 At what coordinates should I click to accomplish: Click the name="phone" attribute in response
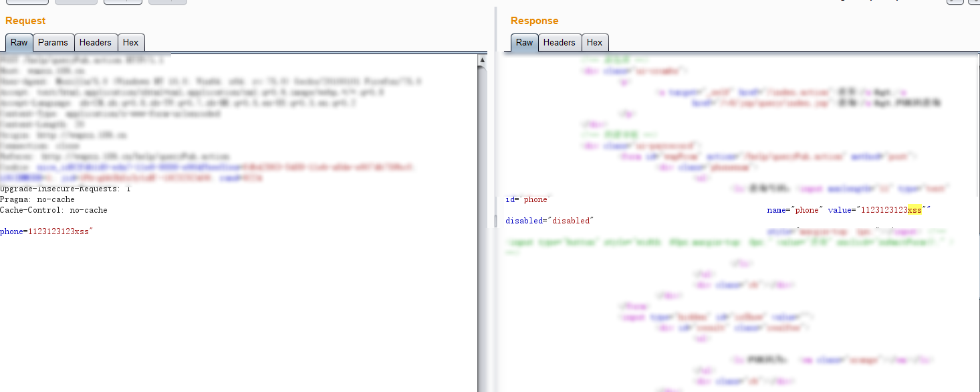(795, 210)
